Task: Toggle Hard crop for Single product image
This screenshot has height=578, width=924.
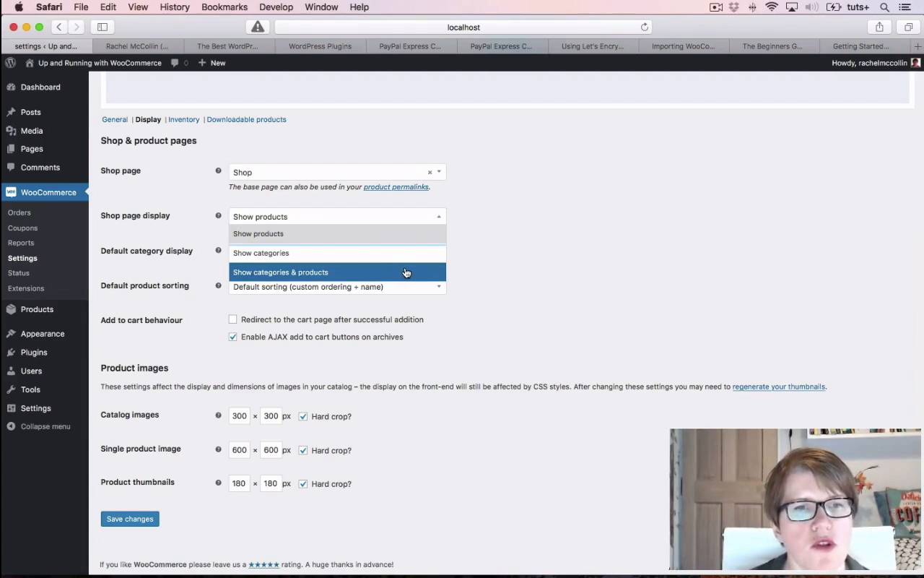Action: click(303, 450)
